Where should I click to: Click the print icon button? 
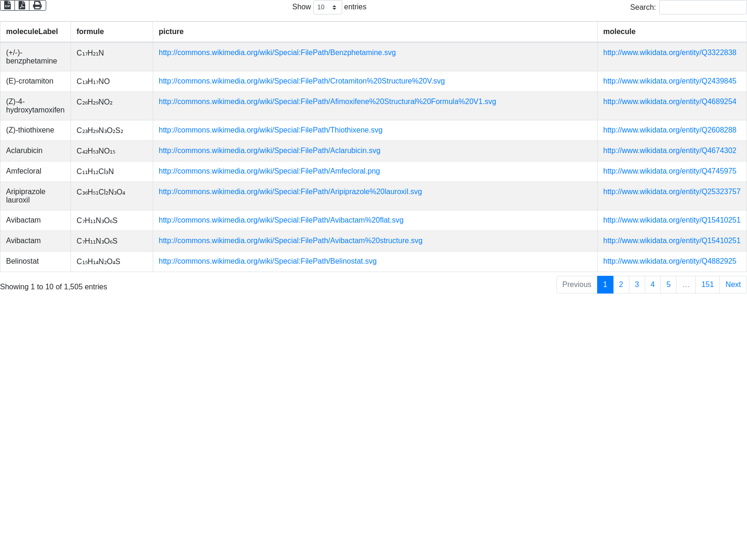pos(37,5)
